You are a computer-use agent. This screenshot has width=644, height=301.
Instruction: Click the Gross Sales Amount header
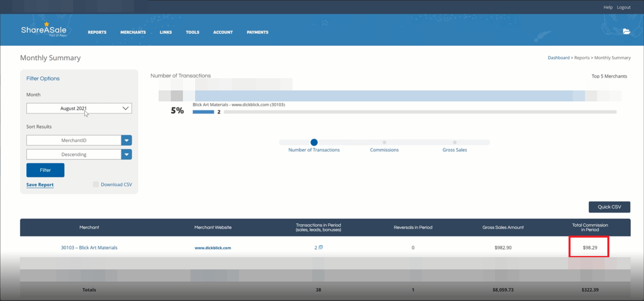pyautogui.click(x=503, y=227)
